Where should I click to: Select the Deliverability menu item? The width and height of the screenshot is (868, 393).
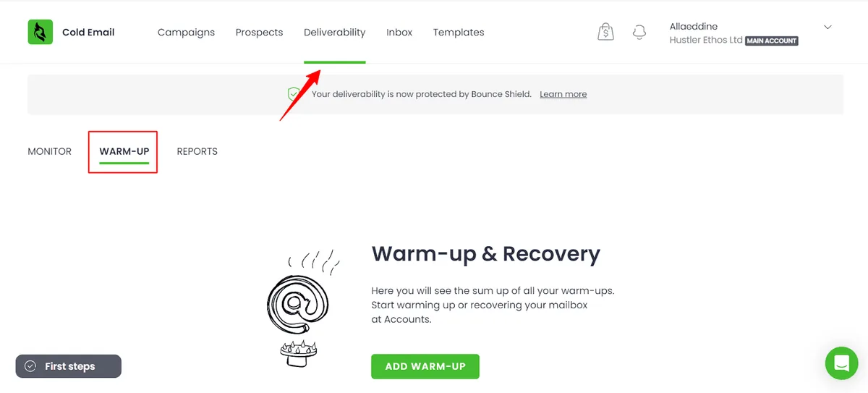click(x=334, y=32)
